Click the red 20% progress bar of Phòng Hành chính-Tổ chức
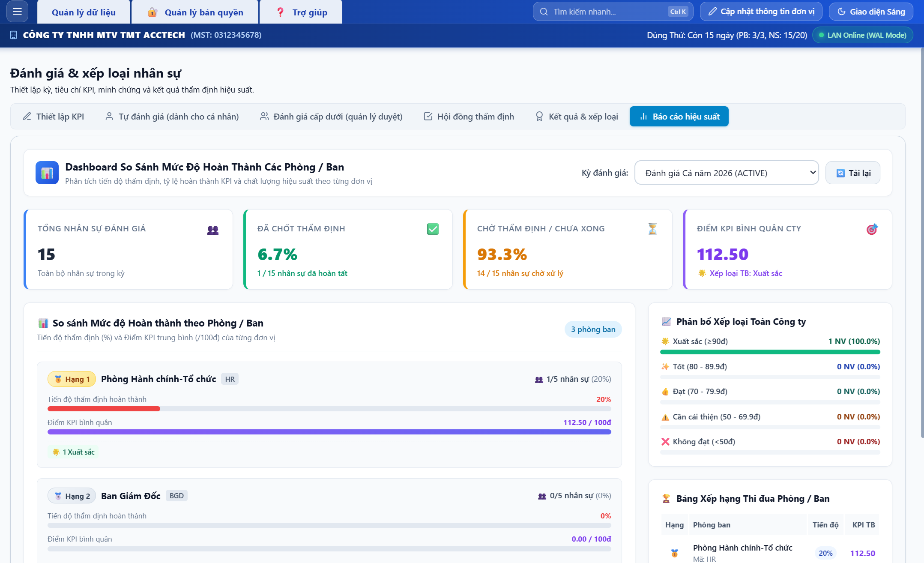 pos(104,409)
